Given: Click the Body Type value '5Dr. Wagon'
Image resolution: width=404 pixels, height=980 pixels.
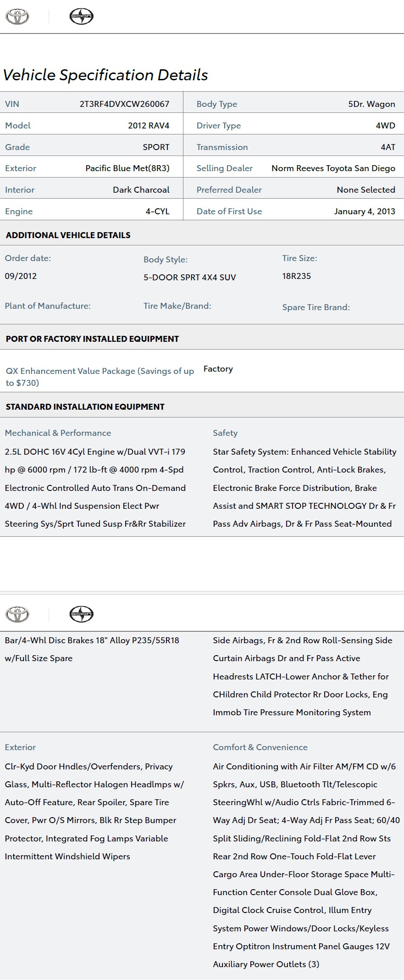Looking at the screenshot, I should click(371, 104).
